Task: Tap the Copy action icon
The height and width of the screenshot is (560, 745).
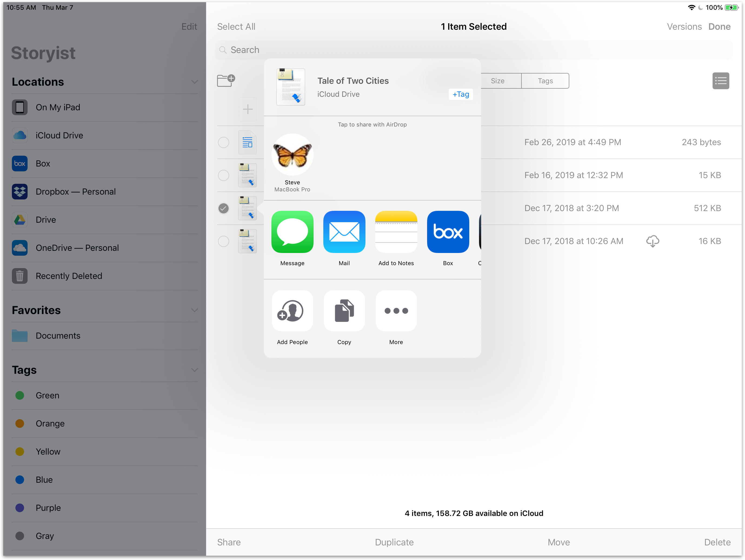Action: [344, 311]
